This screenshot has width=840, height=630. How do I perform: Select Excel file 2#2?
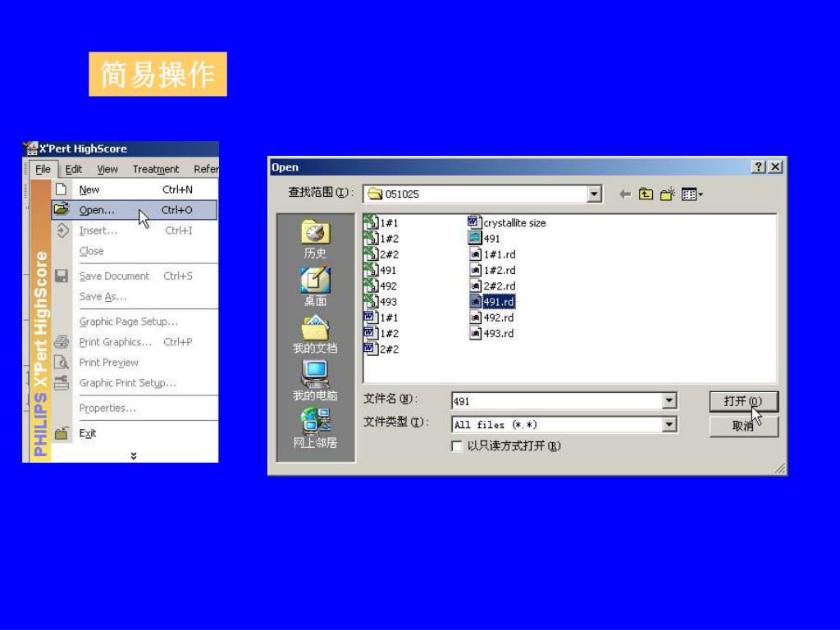tap(381, 254)
